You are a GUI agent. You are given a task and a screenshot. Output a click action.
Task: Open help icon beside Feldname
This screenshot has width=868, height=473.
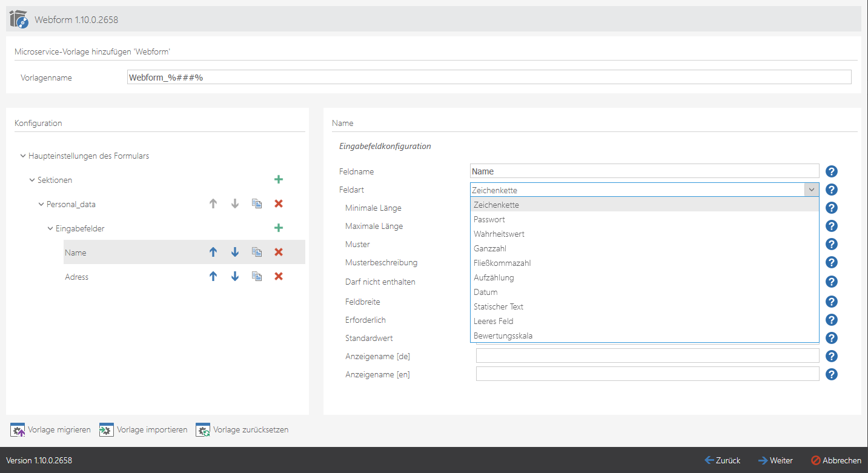[832, 171]
